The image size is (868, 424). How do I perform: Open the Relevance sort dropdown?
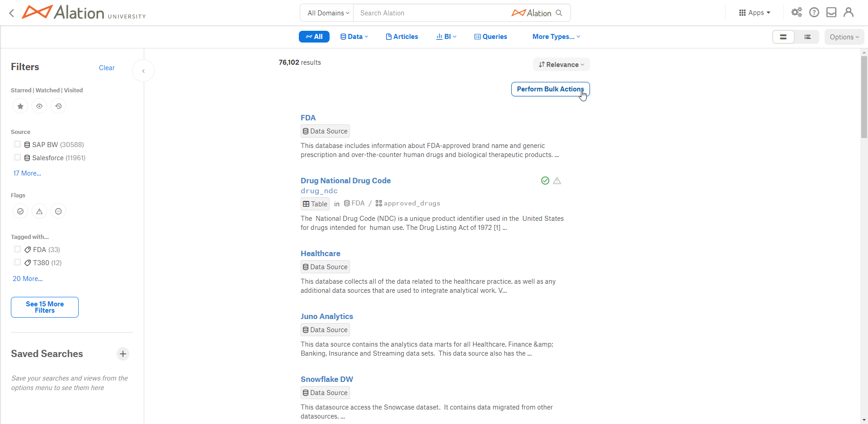coord(561,65)
